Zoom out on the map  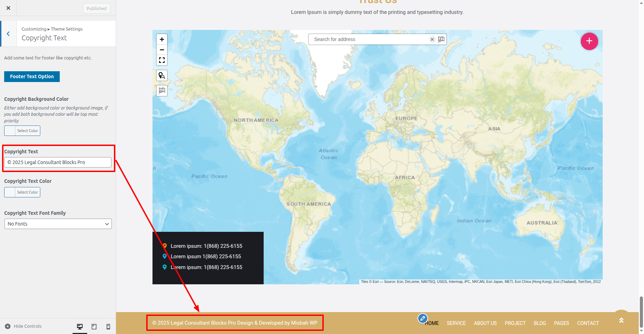[162, 50]
